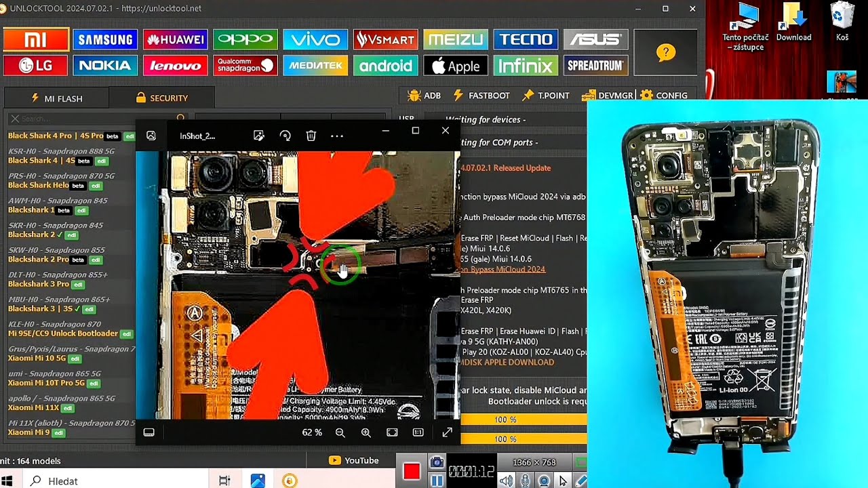
Task: Open the Meizu brand section
Action: coord(456,40)
